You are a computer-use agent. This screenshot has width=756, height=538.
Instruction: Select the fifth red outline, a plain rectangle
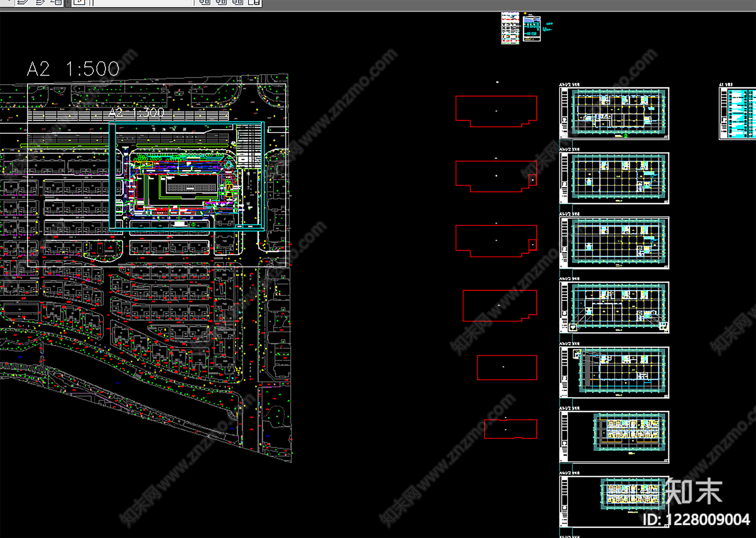(x=507, y=367)
